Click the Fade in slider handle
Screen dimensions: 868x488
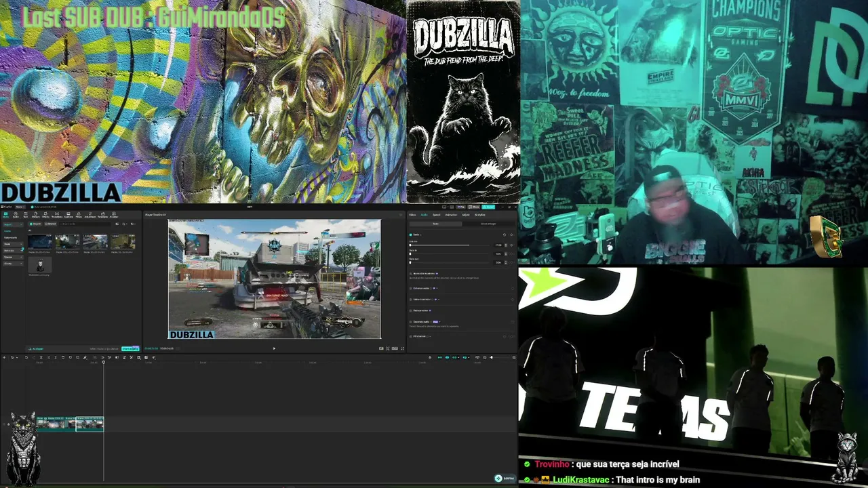tap(410, 253)
